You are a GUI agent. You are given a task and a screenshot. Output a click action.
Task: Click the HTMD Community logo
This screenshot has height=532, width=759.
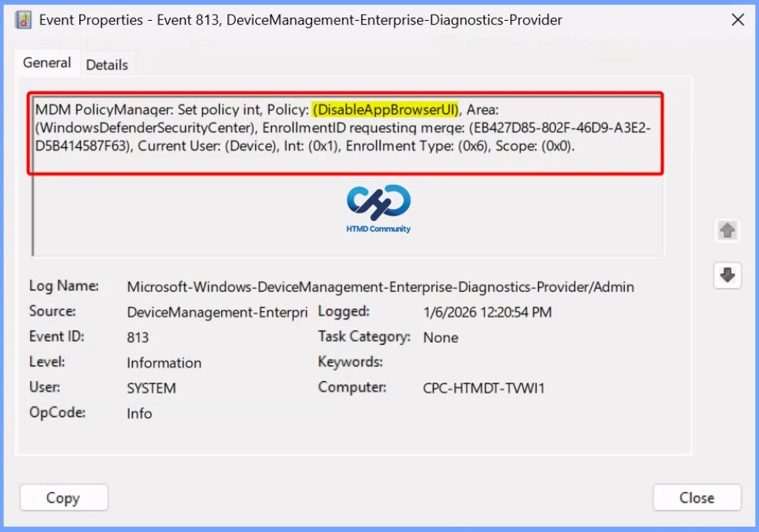click(x=378, y=204)
